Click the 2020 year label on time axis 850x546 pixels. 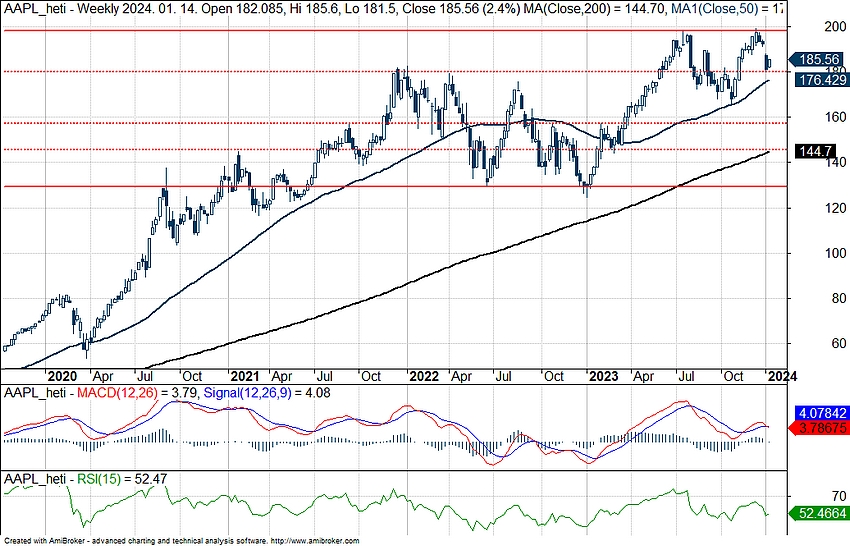click(63, 376)
